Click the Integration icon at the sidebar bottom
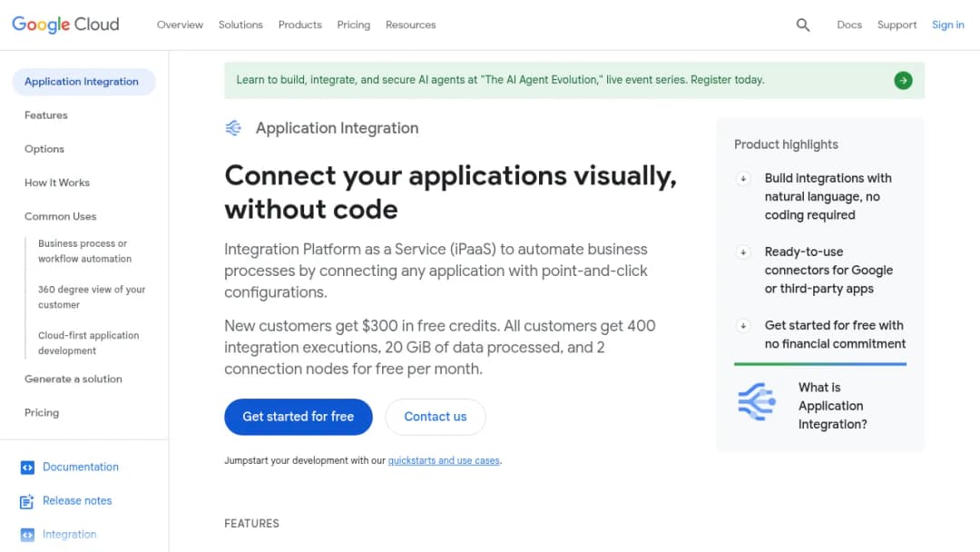This screenshot has width=980, height=552. (x=27, y=535)
